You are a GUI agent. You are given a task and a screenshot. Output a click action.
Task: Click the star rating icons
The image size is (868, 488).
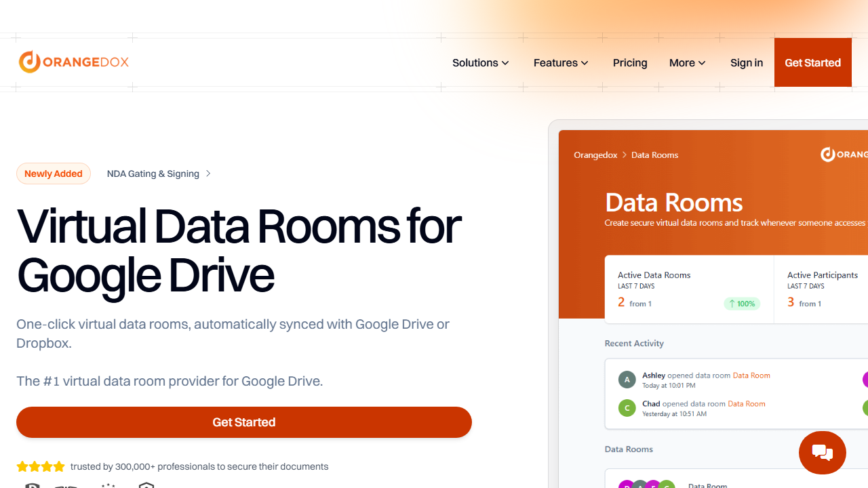coord(41,466)
